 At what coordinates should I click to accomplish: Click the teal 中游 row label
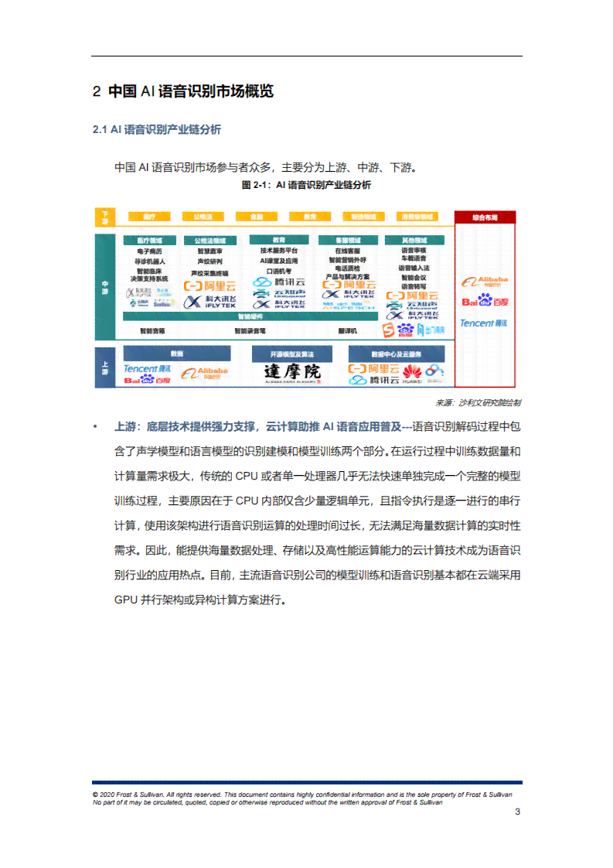pyautogui.click(x=104, y=287)
